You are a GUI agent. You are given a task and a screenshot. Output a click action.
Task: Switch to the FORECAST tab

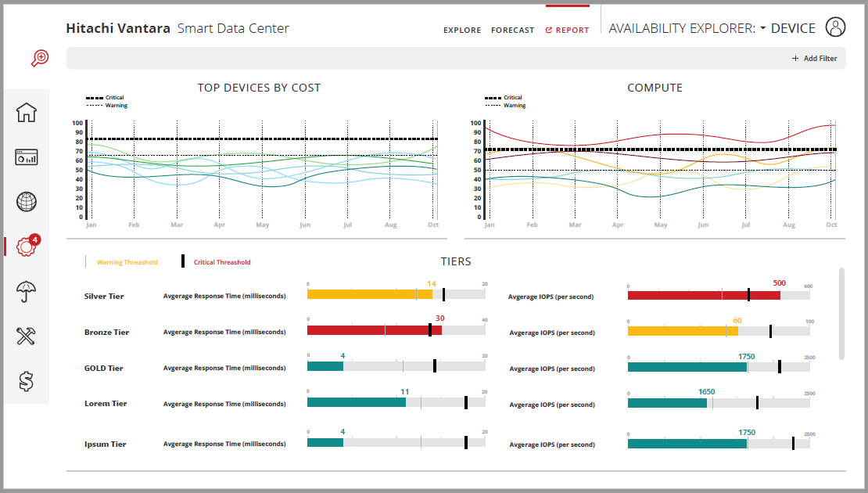[513, 30]
